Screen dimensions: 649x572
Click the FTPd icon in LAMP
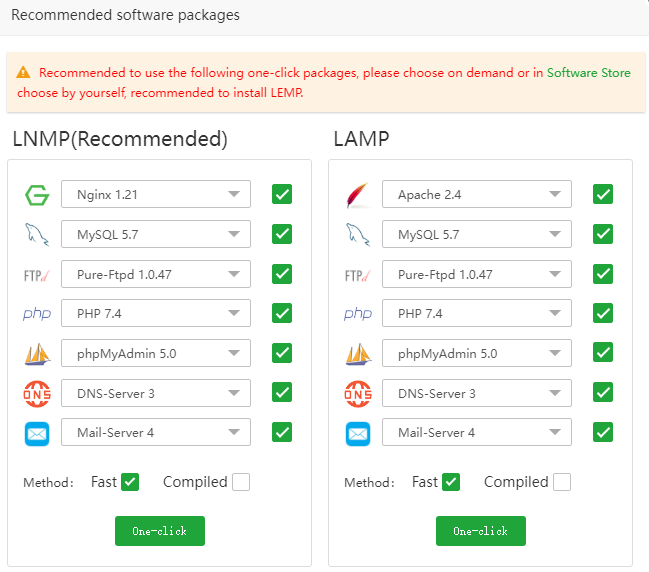358,275
